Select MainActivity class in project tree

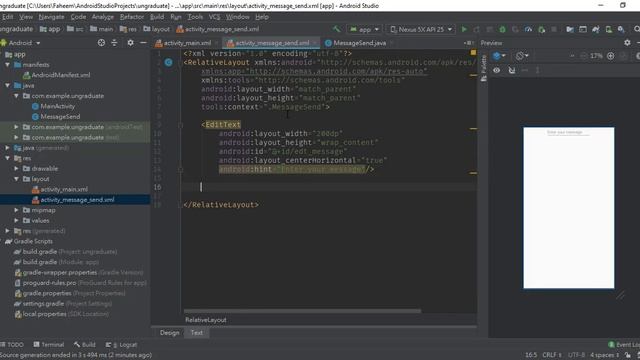click(53, 106)
